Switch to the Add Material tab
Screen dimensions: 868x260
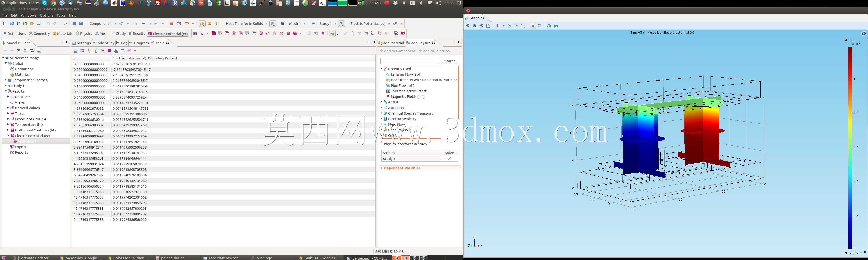pos(391,43)
